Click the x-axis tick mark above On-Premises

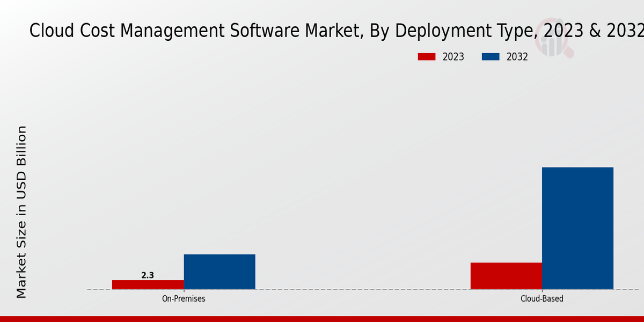(x=184, y=291)
